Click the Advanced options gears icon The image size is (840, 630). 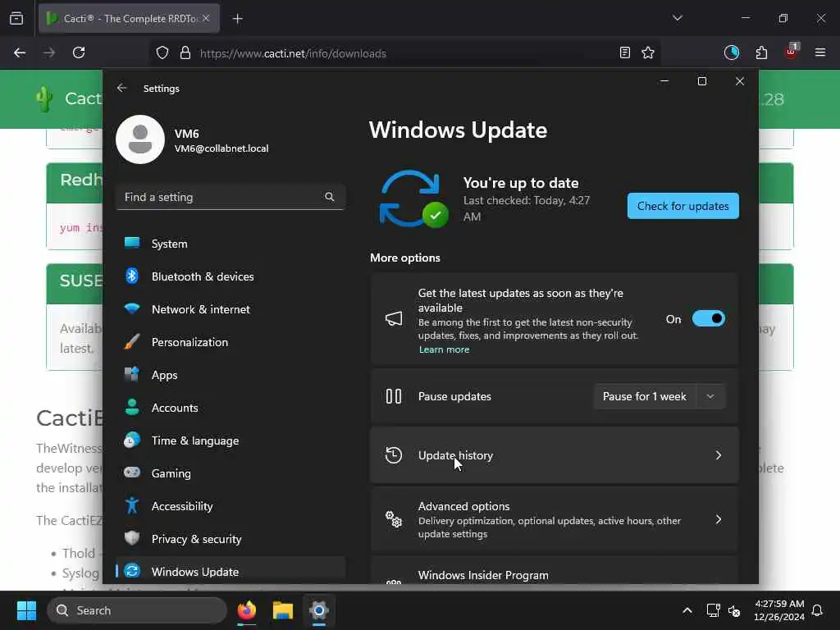coord(394,519)
